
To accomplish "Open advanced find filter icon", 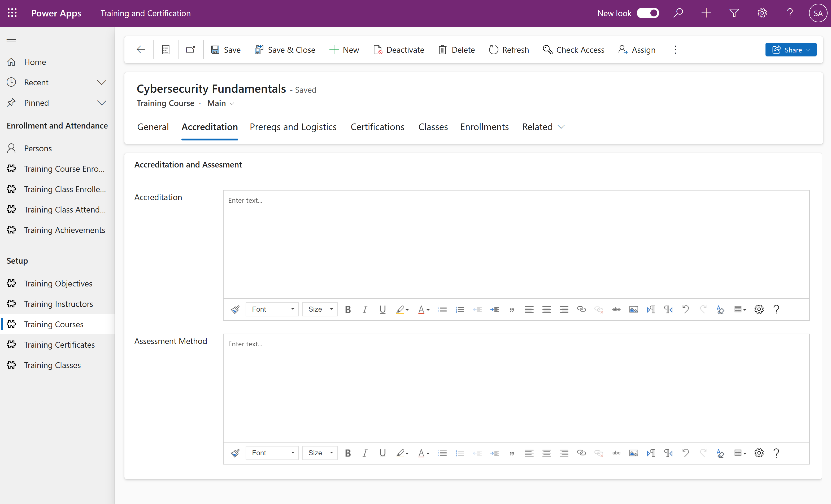I will 734,13.
